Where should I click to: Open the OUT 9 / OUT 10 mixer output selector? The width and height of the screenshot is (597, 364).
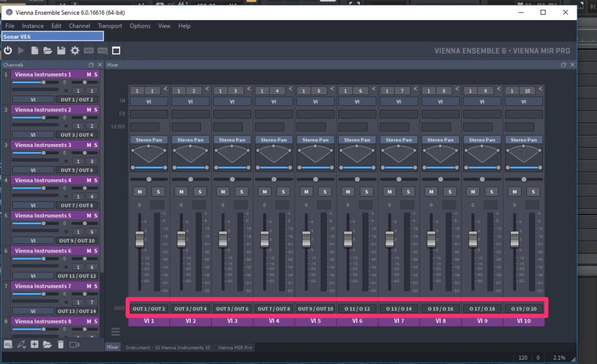tap(315, 309)
